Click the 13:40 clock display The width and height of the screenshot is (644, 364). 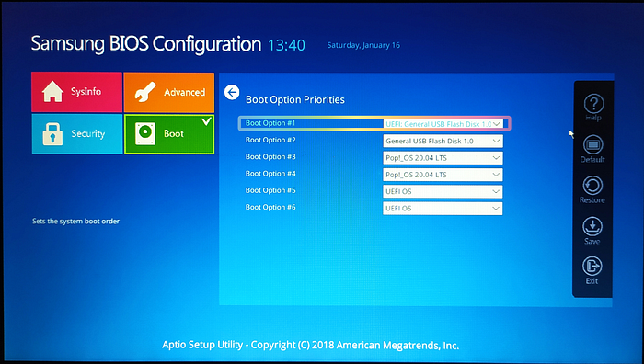tap(286, 45)
